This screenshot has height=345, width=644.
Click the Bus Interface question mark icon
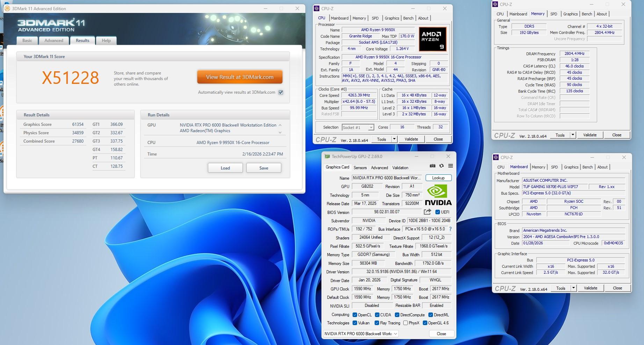point(450,229)
